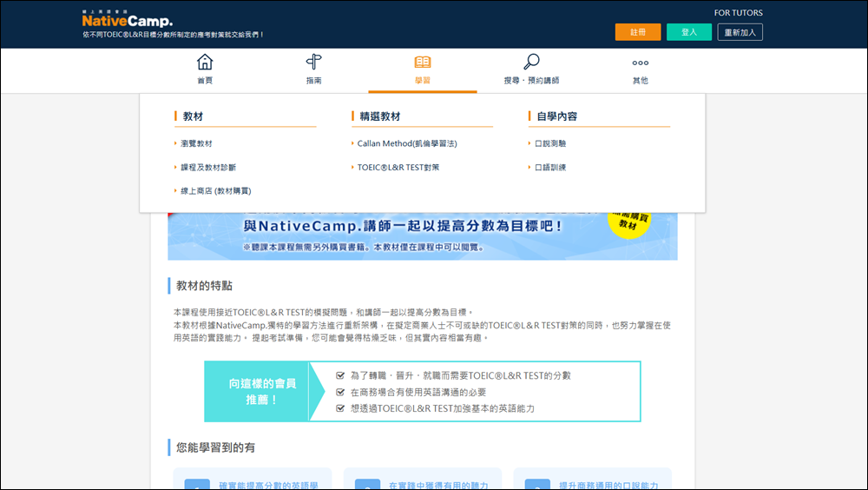Open 課程及教材診斷 menu entry
868x490 pixels.
pyautogui.click(x=208, y=168)
